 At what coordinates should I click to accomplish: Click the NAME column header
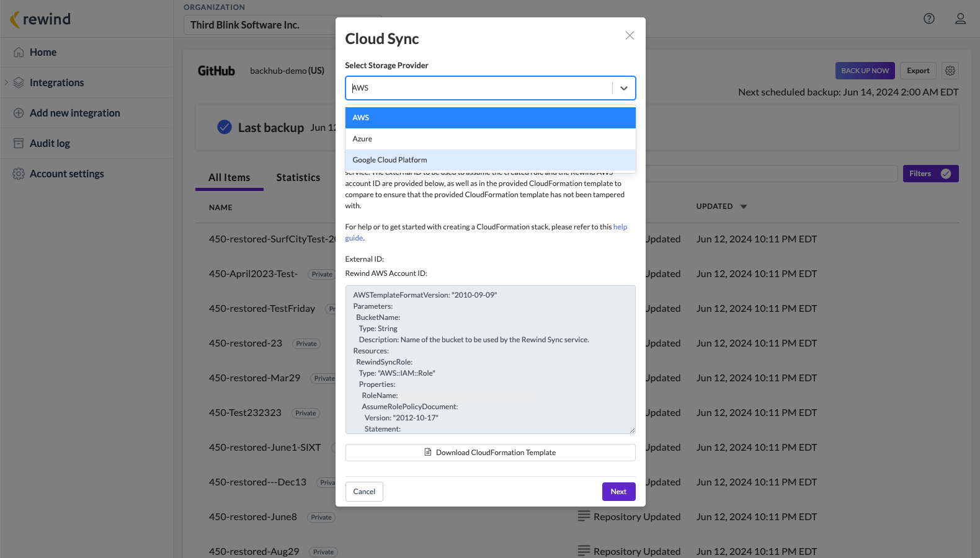221,208
